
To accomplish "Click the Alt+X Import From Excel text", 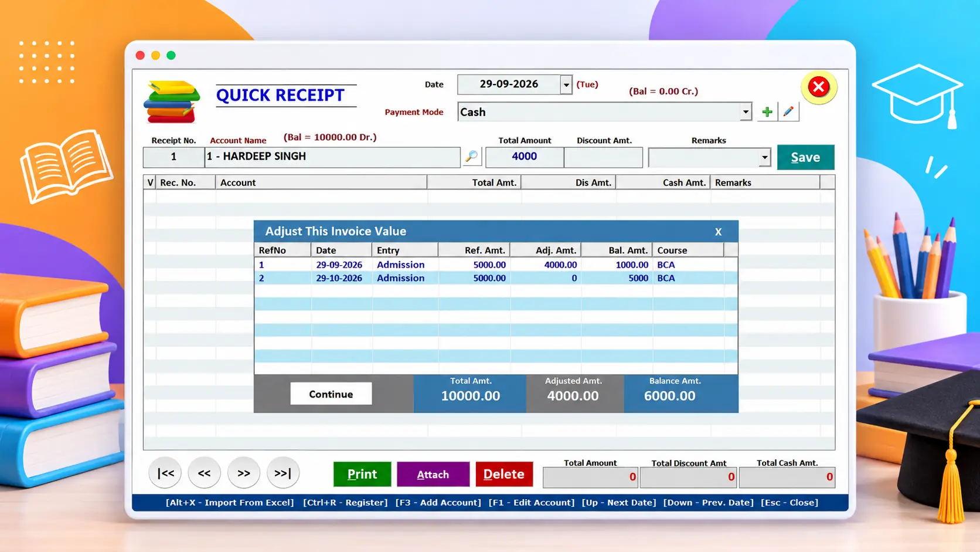I will tap(230, 503).
